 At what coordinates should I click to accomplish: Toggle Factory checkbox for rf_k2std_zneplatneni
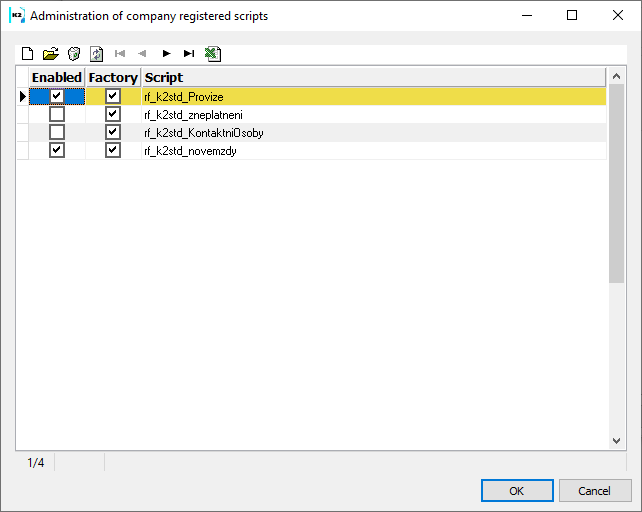pyautogui.click(x=113, y=114)
